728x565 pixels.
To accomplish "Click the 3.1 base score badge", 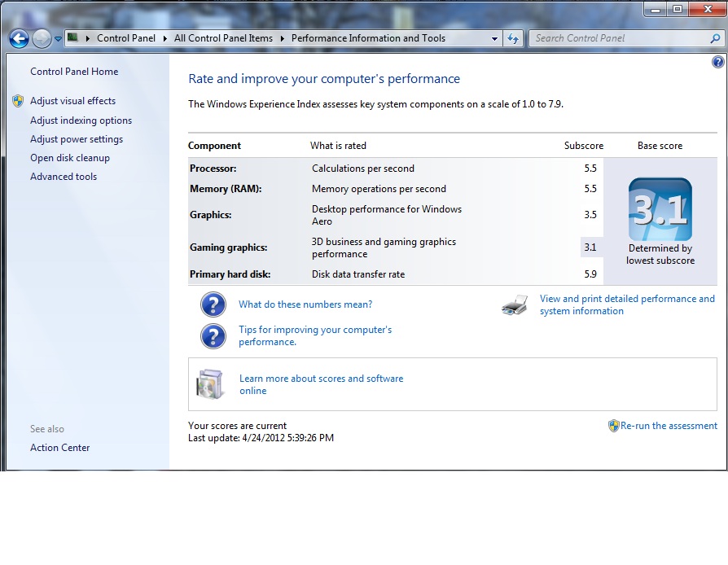I will (660, 209).
